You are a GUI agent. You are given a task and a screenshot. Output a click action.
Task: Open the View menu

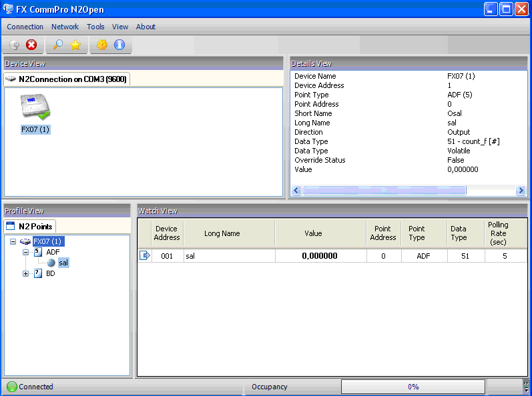pyautogui.click(x=120, y=27)
